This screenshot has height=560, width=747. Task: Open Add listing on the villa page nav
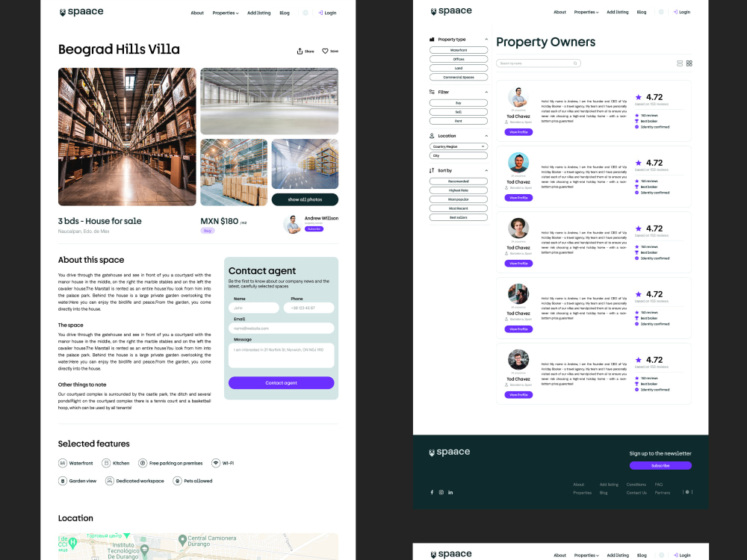click(x=258, y=13)
